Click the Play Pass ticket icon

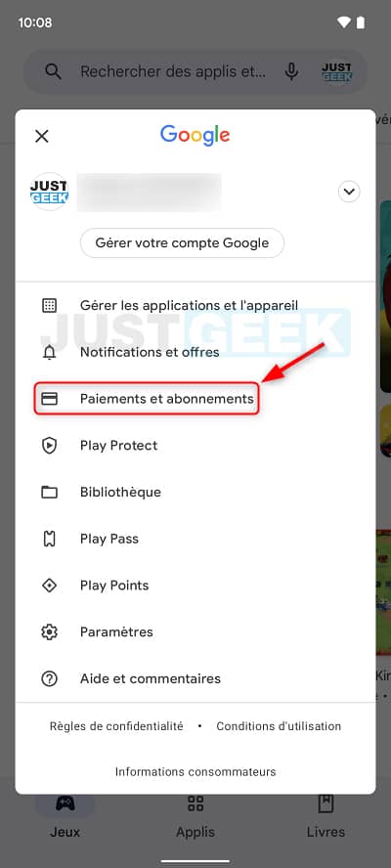pyautogui.click(x=49, y=539)
